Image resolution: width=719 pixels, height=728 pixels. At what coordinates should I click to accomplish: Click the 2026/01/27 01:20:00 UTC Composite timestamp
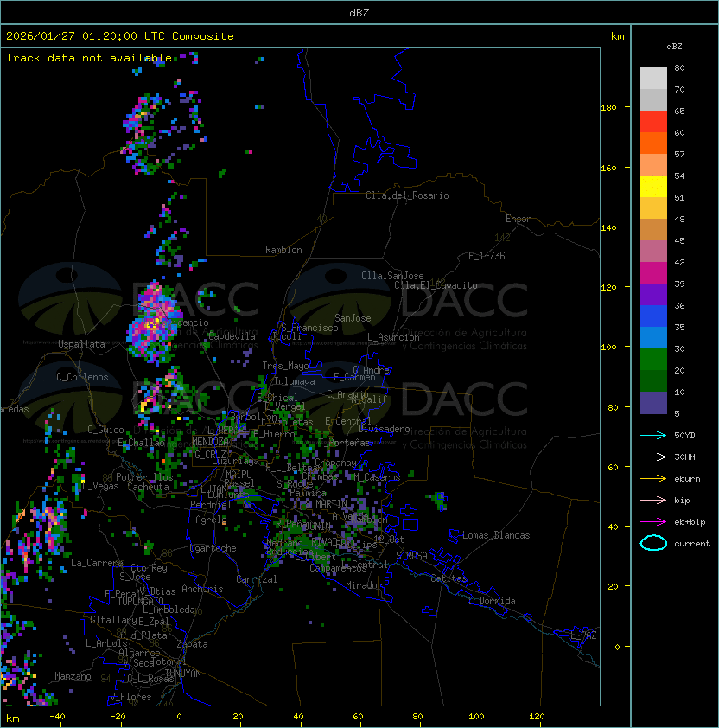click(x=120, y=36)
